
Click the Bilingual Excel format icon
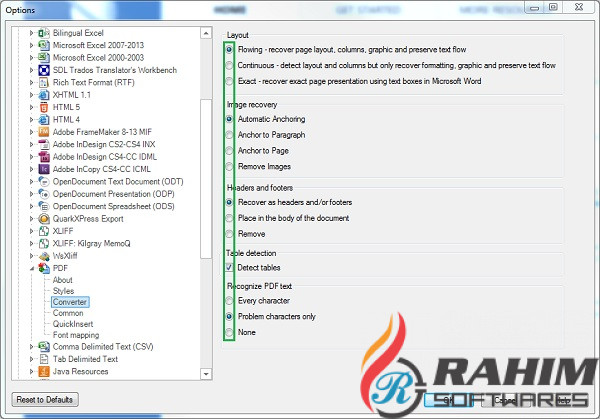(44, 33)
